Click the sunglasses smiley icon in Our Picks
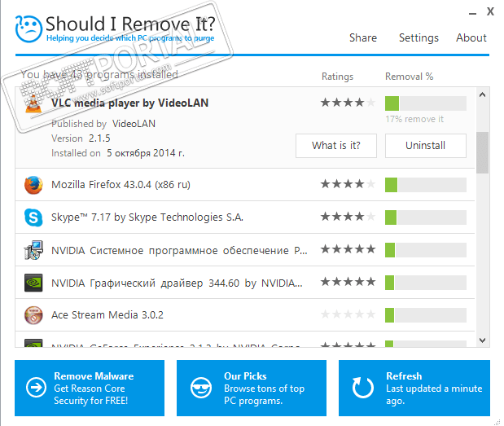 click(x=201, y=388)
